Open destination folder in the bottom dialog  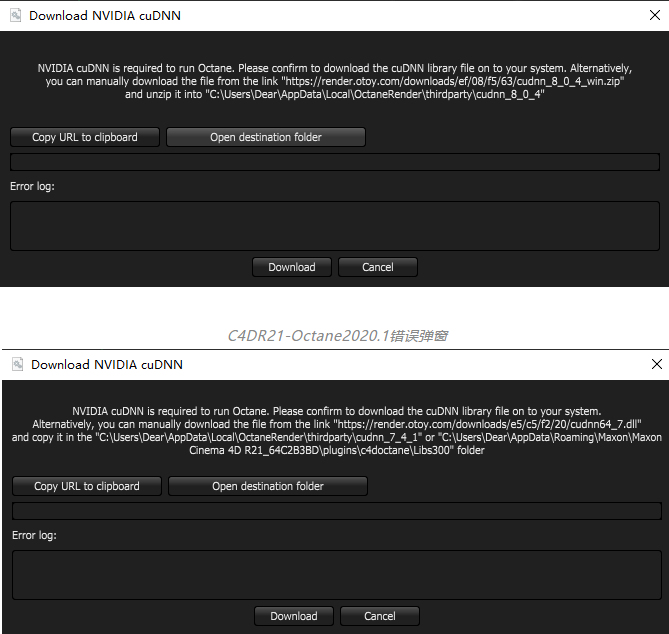coord(268,486)
